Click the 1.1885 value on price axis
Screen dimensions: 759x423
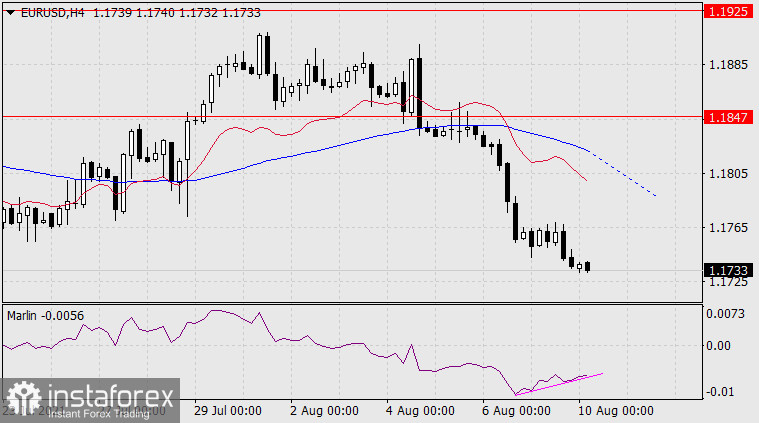pyautogui.click(x=727, y=65)
